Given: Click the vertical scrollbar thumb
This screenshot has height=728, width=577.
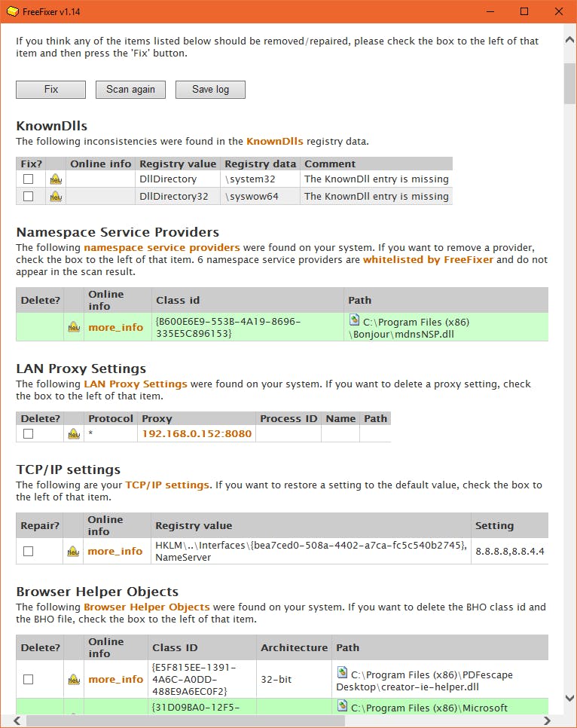Looking at the screenshot, I should coord(570,84).
